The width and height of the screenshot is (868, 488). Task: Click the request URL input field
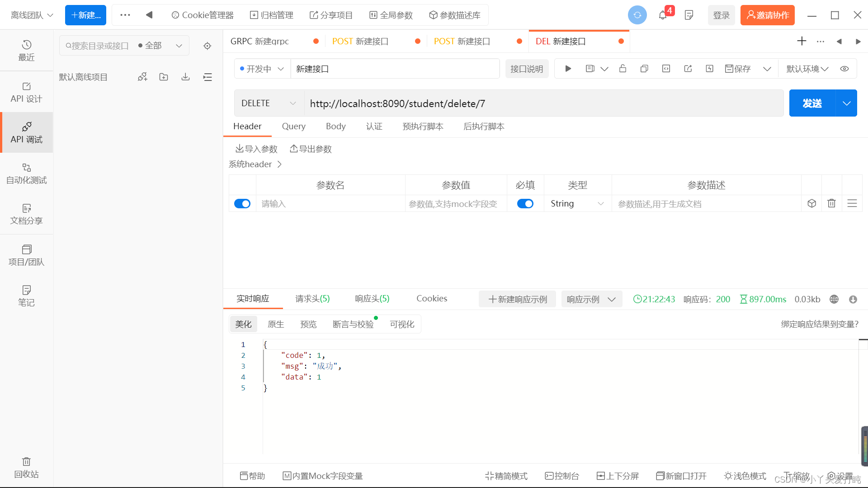[x=544, y=103]
